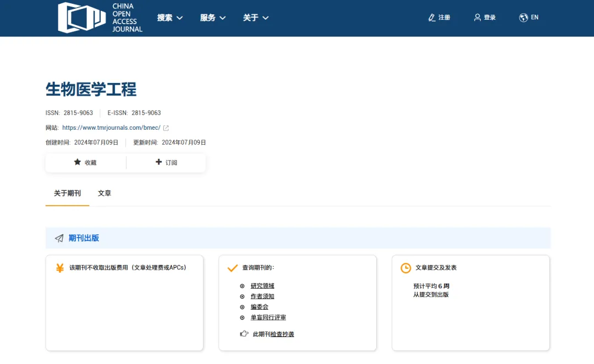Click the pencil icon beside 注册

coord(432,18)
